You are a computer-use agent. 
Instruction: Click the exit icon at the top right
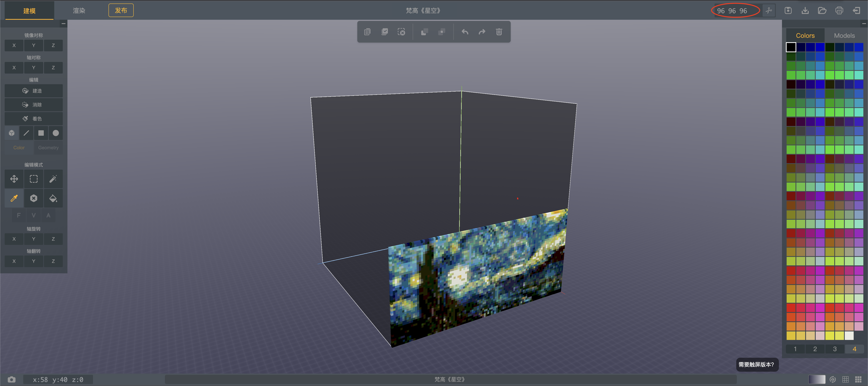(x=856, y=10)
